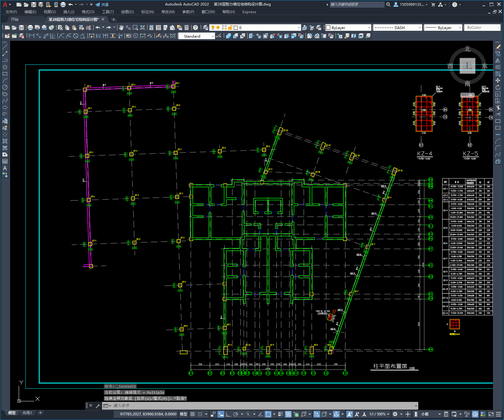Screen dimensions: 504x420
Task: Click the 北 north label on the ViewCube compass
Action: 467,49
